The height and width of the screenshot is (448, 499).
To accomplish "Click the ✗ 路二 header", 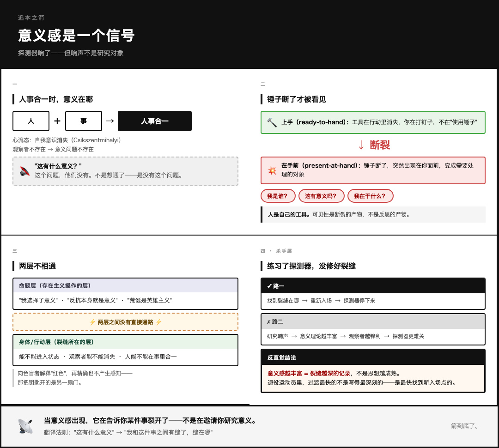I will (x=373, y=321).
